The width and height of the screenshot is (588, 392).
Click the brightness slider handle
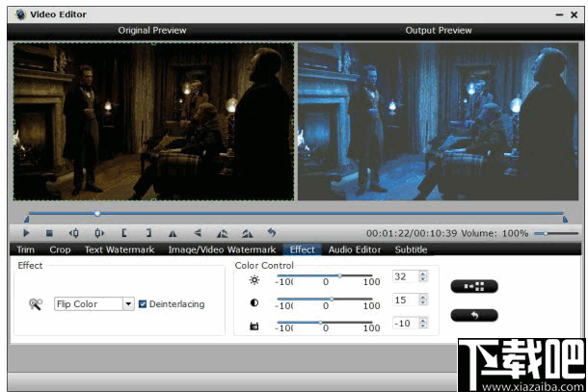339,275
